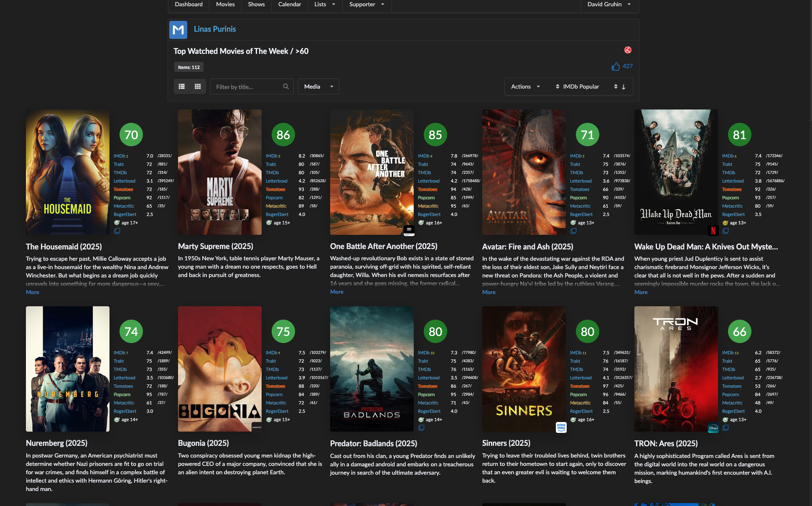
Task: Like the list with thumbs-up icon
Action: tap(616, 66)
